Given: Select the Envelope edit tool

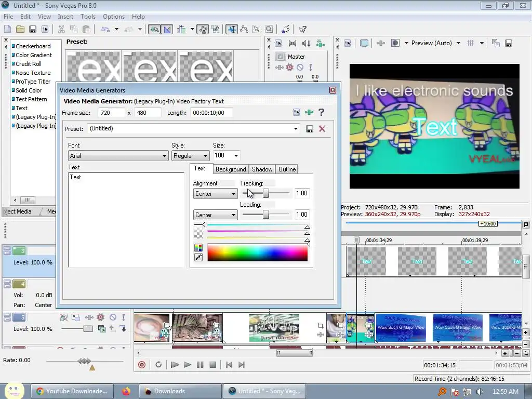Looking at the screenshot, I should click(244, 29).
